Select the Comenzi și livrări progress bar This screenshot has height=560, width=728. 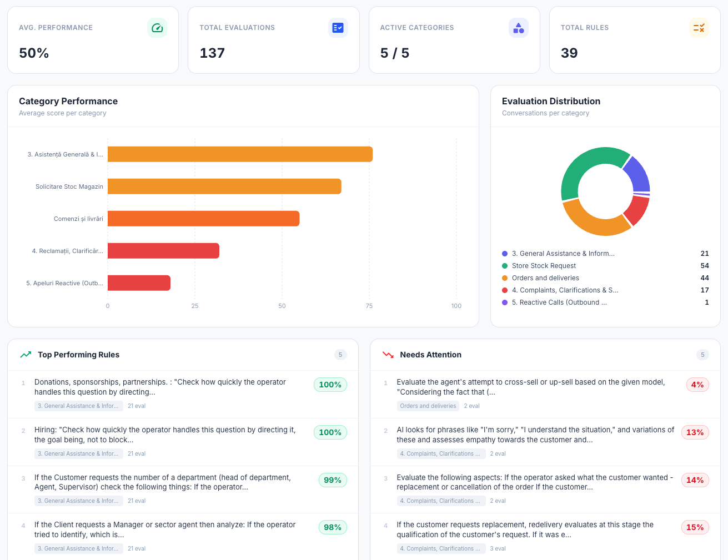click(x=203, y=219)
